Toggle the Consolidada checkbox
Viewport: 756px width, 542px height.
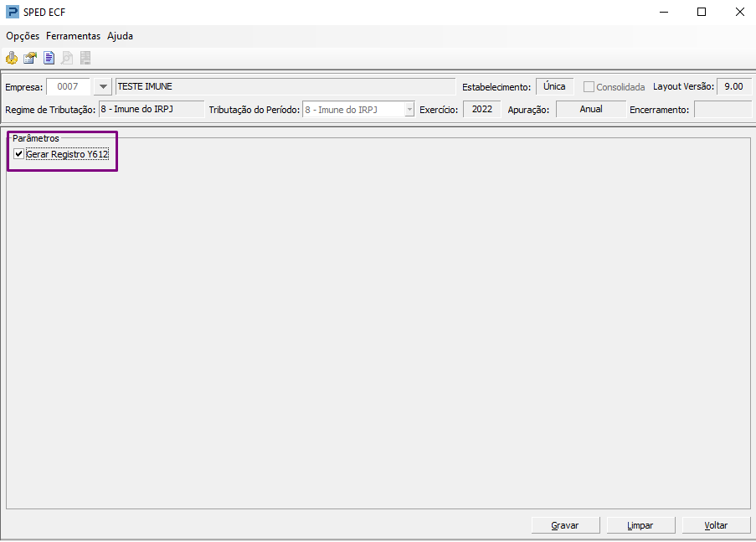pyautogui.click(x=589, y=87)
